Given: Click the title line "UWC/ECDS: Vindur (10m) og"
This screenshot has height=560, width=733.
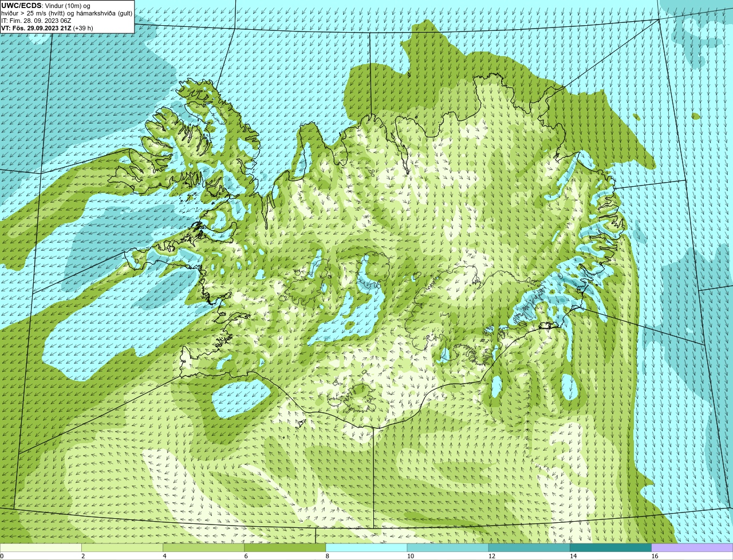Looking at the screenshot, I should click(x=46, y=6).
